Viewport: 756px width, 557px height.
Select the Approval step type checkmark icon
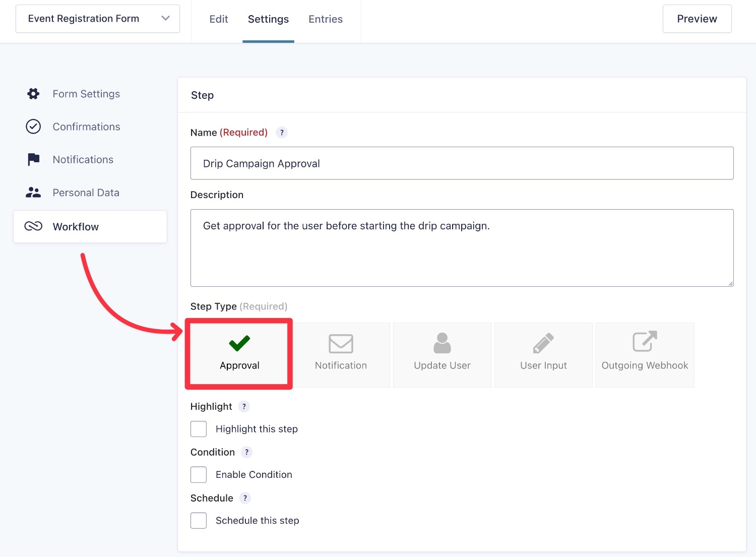pyautogui.click(x=239, y=343)
